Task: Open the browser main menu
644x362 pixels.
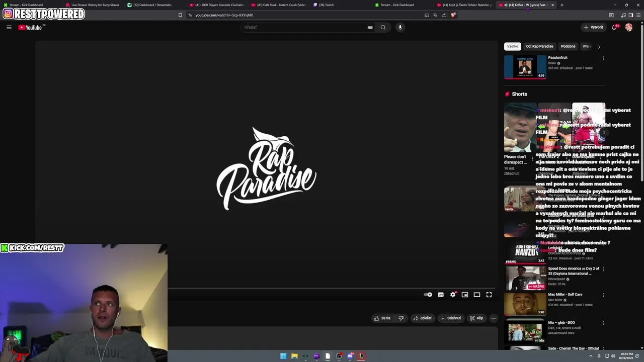Action: click(x=638, y=15)
